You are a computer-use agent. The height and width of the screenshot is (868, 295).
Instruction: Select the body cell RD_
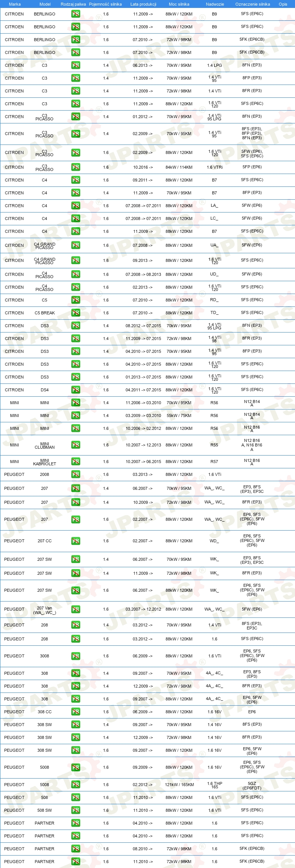coord(214,300)
